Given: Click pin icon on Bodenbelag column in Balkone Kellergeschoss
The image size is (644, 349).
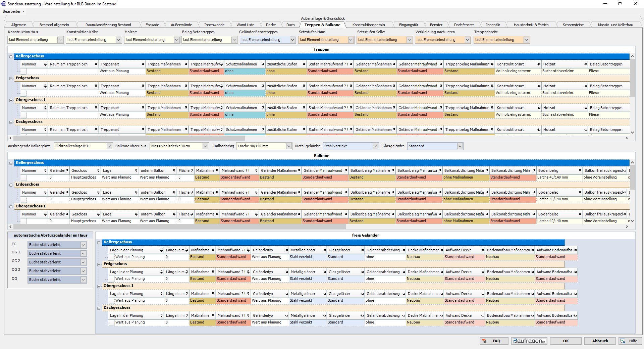Looking at the screenshot, I should [x=580, y=171].
